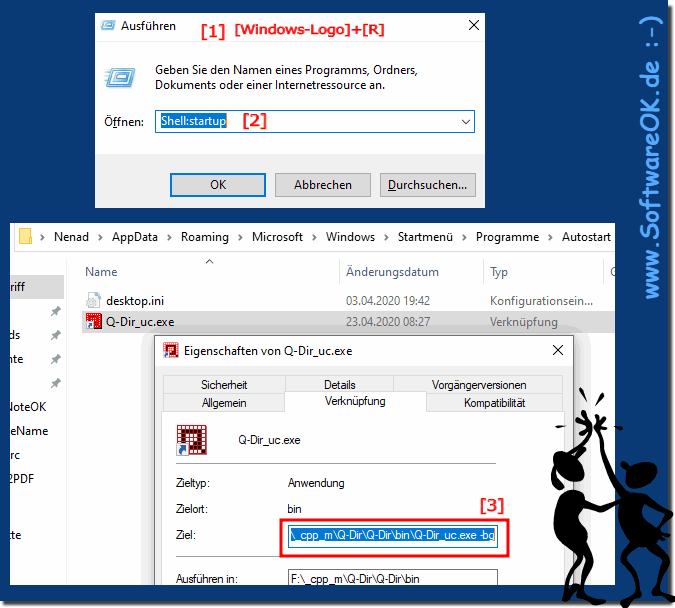Expand the chevron after Roaming in the breadcrumb
Viewport: 675px width, 608px height.
click(240, 237)
